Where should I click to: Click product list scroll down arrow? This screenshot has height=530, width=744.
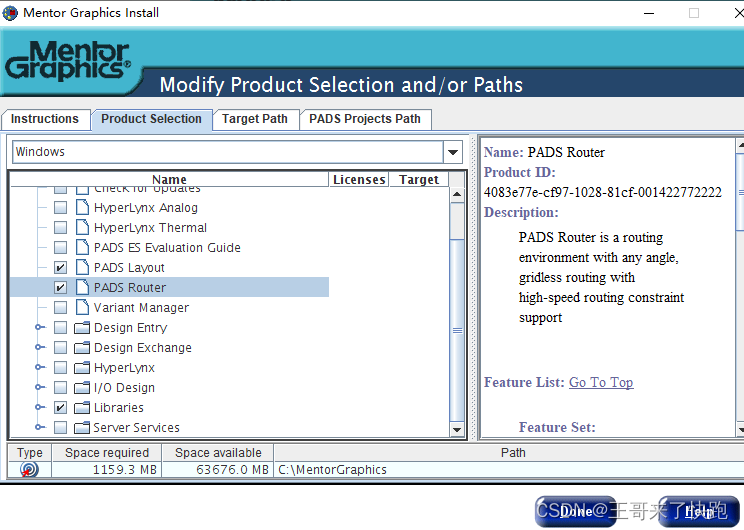[457, 429]
